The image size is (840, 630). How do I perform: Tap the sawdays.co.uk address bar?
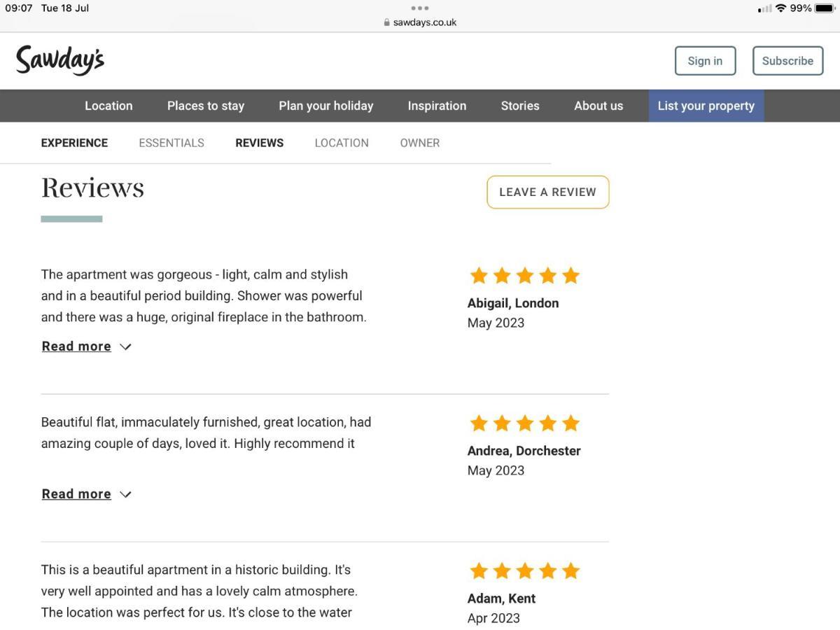click(x=420, y=22)
